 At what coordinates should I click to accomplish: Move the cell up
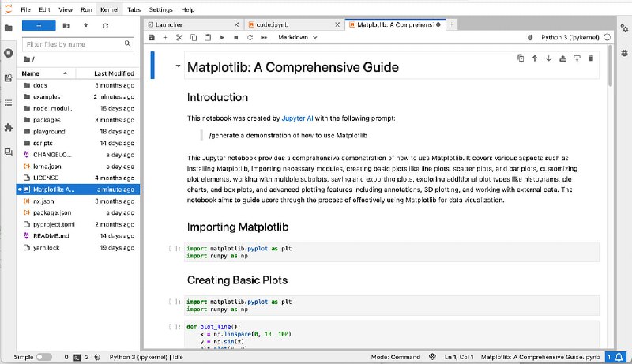(x=535, y=58)
